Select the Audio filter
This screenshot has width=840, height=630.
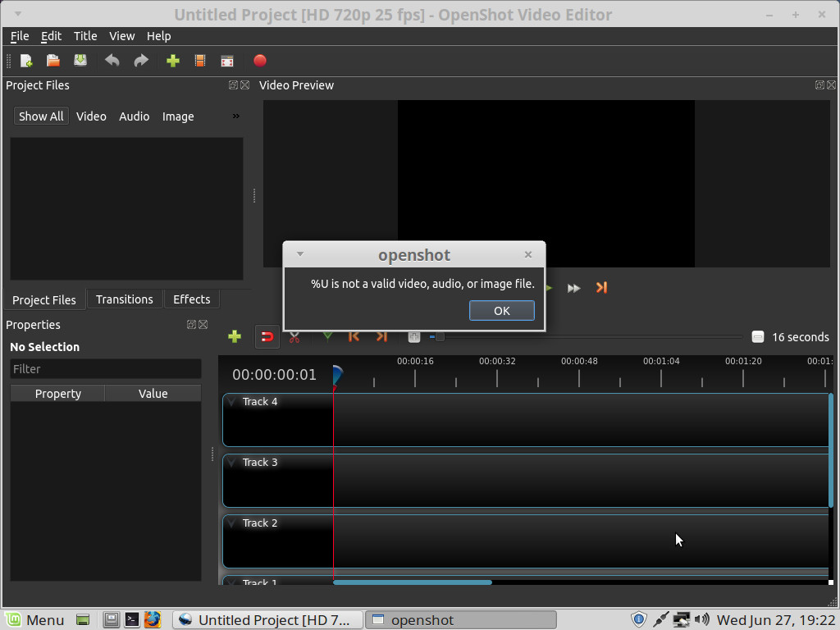pyautogui.click(x=134, y=116)
